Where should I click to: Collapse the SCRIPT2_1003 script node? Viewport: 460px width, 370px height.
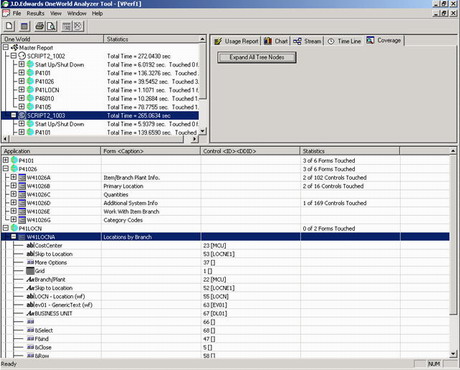tap(14, 115)
